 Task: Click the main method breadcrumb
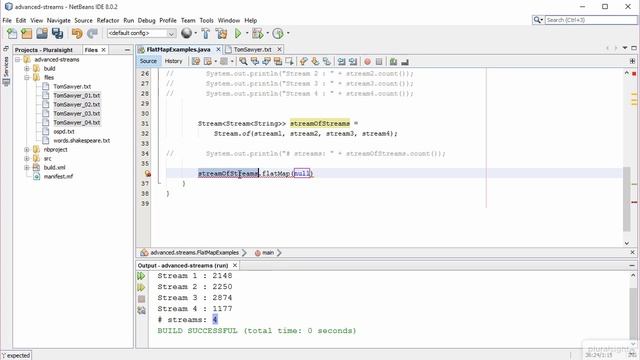point(268,253)
